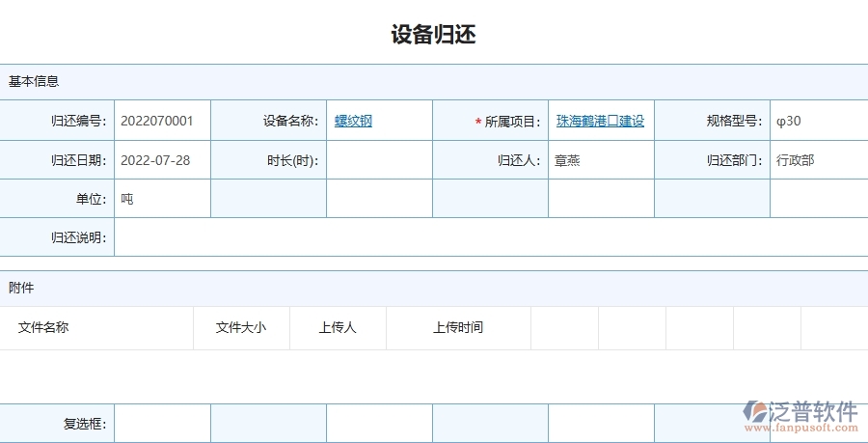Click the 上传时间 column header
The image size is (868, 443).
(x=458, y=327)
